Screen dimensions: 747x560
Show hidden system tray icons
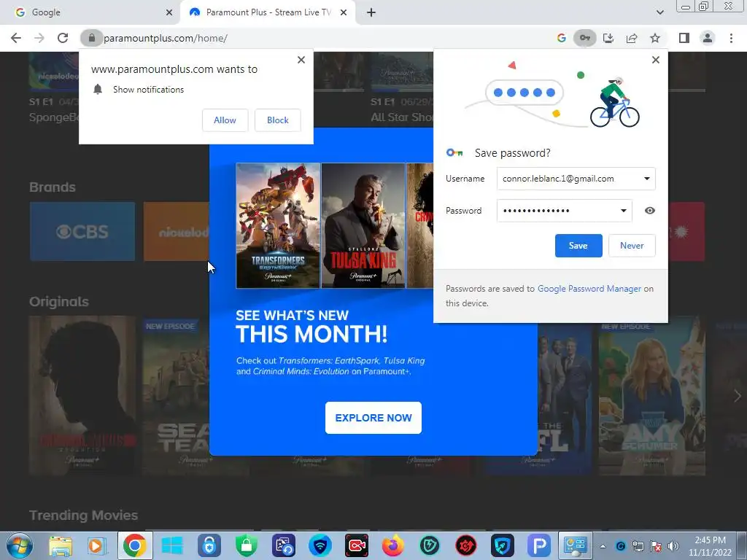(603, 546)
